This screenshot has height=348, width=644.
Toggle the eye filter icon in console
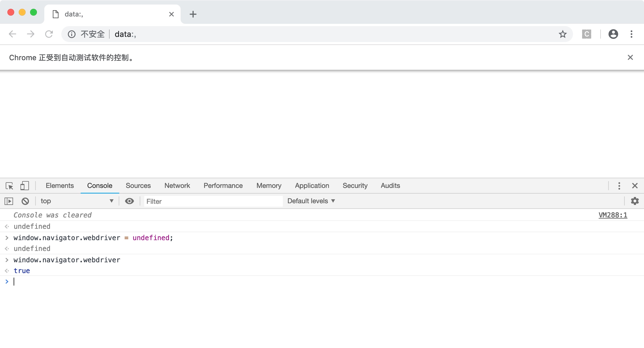[129, 201]
